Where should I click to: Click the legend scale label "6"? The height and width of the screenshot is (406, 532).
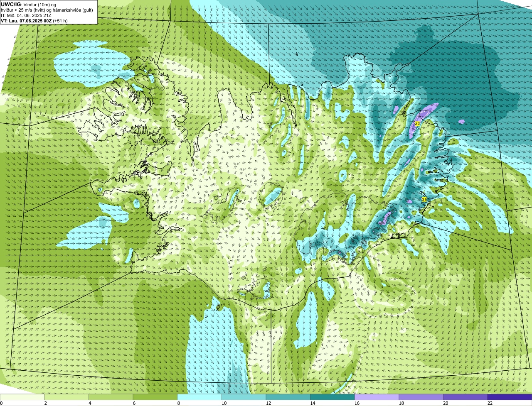134,403
